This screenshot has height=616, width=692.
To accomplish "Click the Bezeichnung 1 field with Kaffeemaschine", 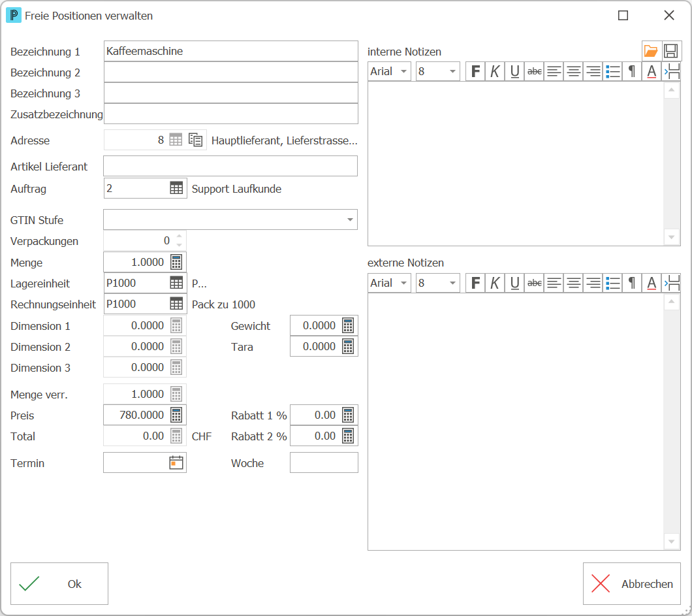I will click(x=231, y=51).
